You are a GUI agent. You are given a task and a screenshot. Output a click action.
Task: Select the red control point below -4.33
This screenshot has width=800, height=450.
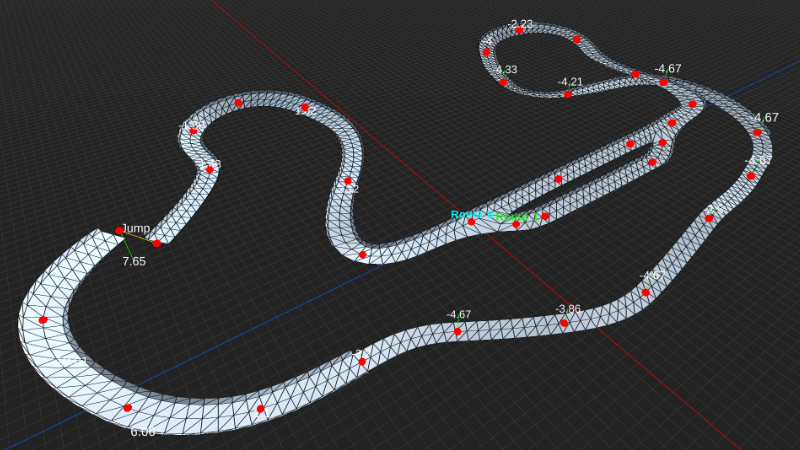(x=503, y=82)
